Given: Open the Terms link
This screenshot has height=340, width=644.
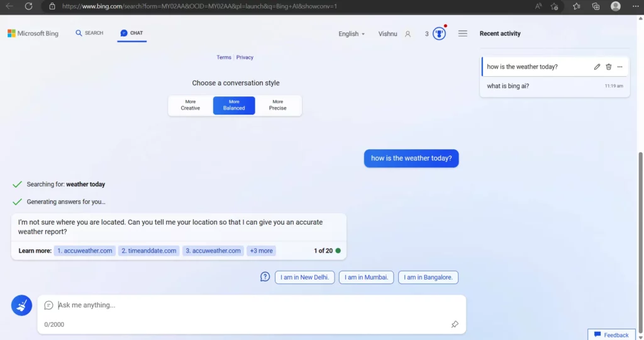Looking at the screenshot, I should [x=224, y=57].
